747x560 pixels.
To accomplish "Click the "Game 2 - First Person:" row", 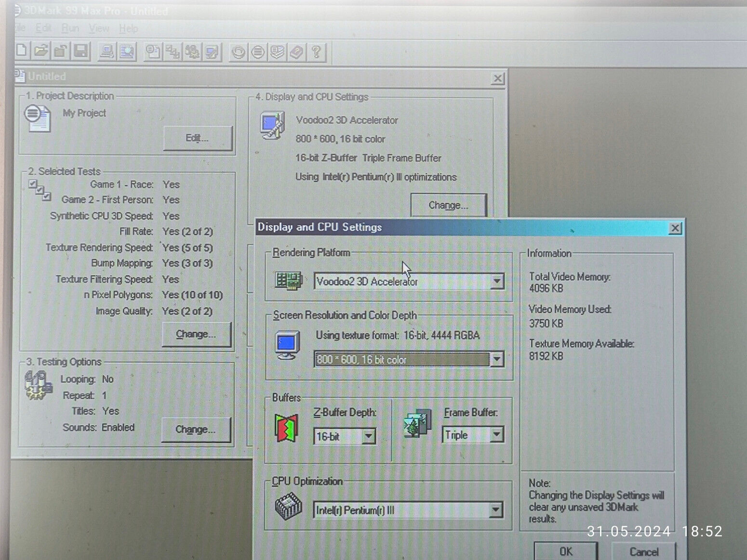I will [x=120, y=200].
